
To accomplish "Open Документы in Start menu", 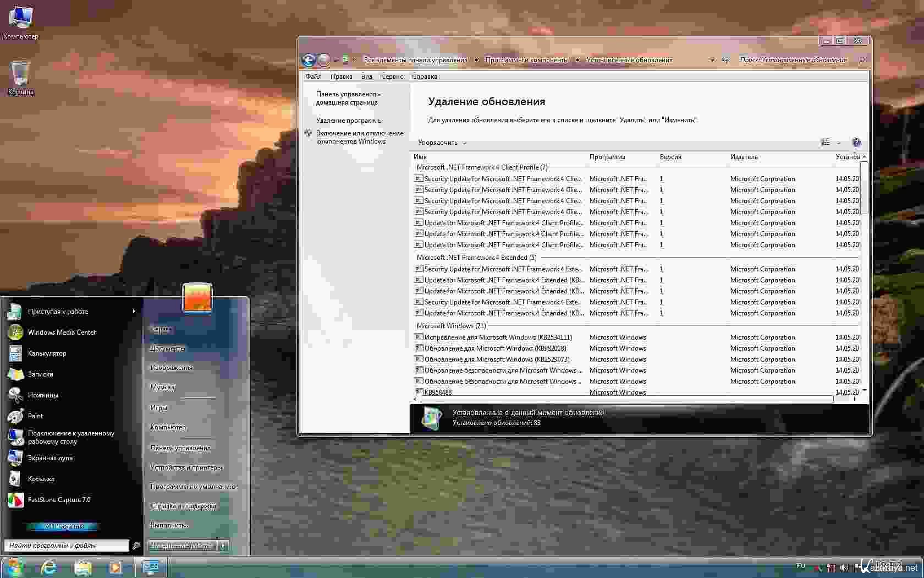I will coord(167,348).
